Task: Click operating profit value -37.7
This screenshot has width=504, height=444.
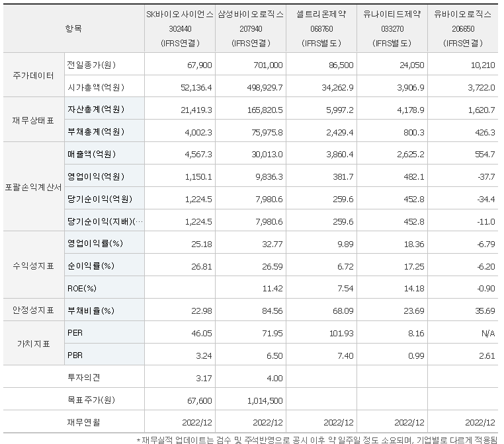Action: pos(486,177)
